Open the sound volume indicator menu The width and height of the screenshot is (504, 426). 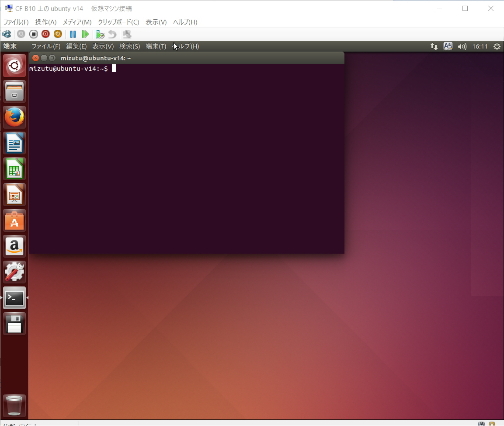point(462,46)
